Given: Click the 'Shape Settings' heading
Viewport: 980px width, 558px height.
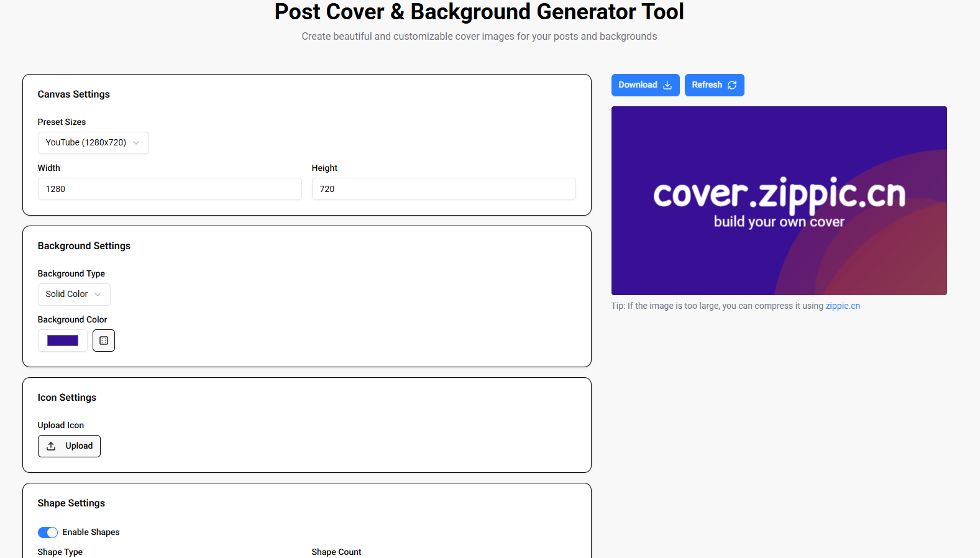Looking at the screenshot, I should [71, 503].
